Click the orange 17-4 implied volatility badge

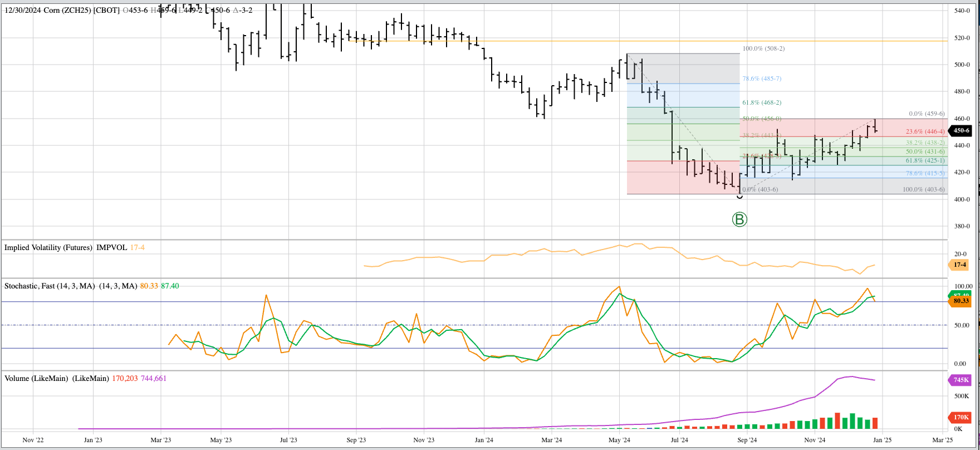tap(960, 265)
